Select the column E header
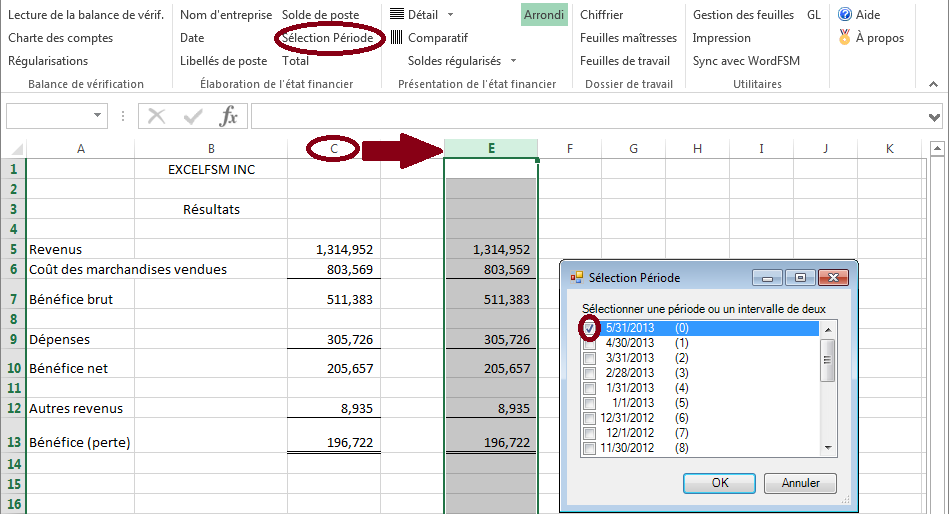The width and height of the screenshot is (949, 514). click(491, 149)
